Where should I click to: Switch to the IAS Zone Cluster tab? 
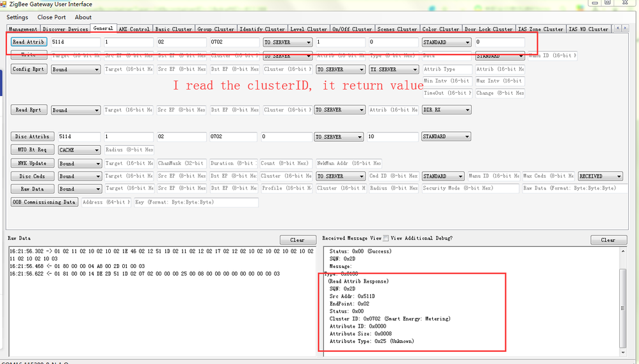tap(540, 29)
